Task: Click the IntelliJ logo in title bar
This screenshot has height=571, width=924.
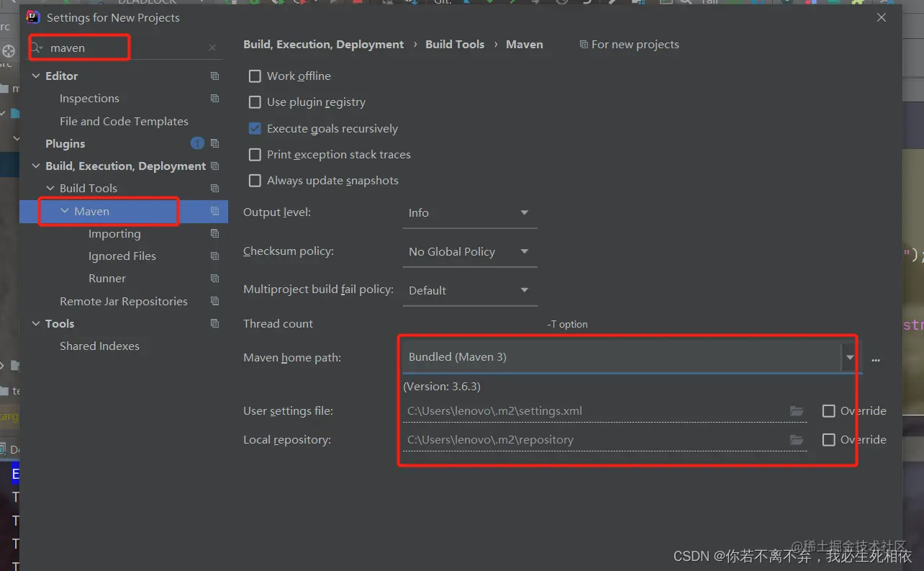Action: (x=32, y=17)
